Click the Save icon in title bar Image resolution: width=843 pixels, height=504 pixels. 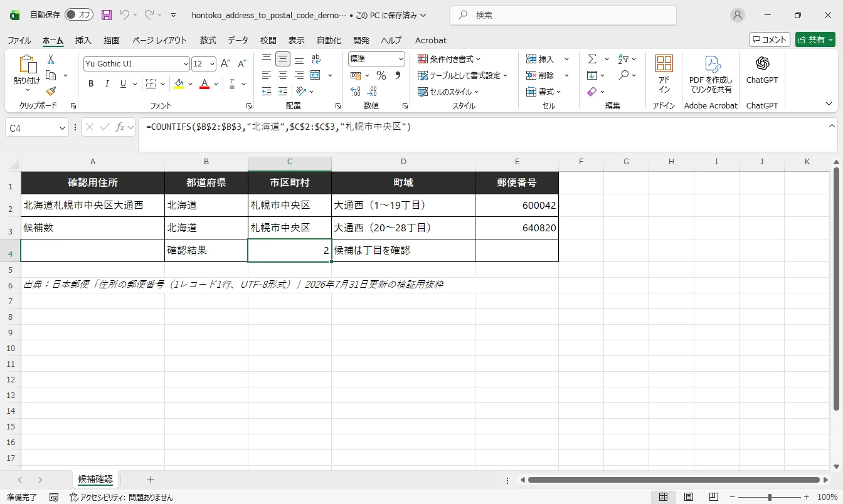106,15
